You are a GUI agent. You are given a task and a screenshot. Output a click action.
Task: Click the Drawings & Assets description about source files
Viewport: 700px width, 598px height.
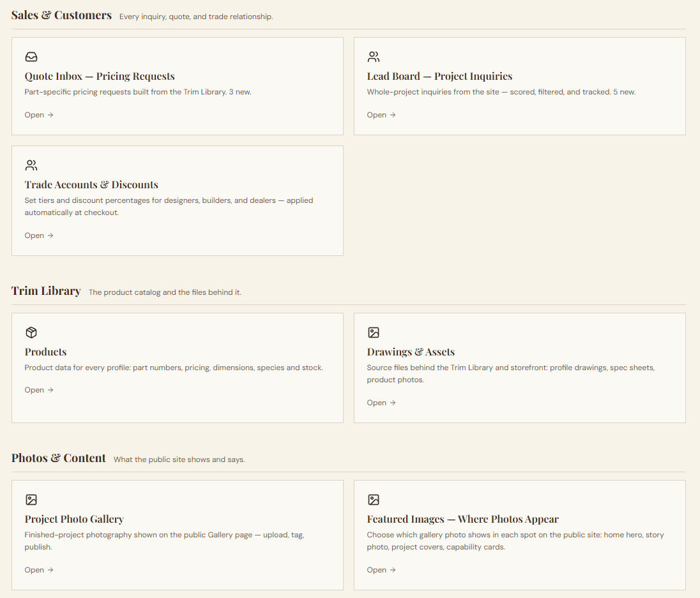tap(511, 374)
